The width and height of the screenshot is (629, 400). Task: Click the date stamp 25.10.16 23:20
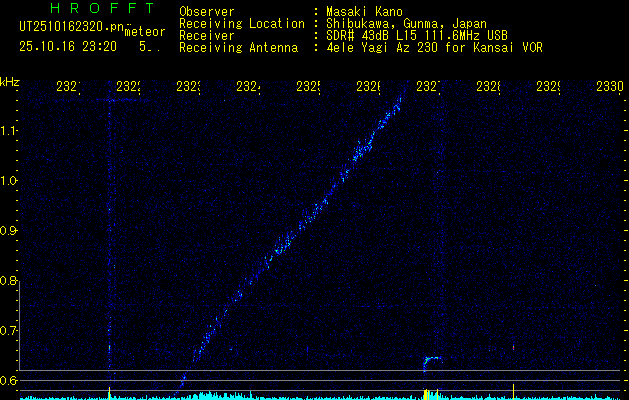click(x=68, y=47)
